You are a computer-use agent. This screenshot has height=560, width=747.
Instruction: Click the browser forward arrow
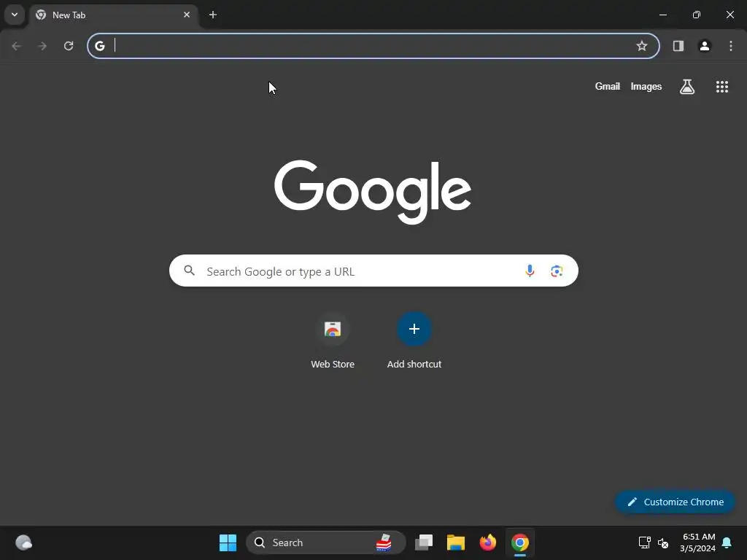click(42, 46)
